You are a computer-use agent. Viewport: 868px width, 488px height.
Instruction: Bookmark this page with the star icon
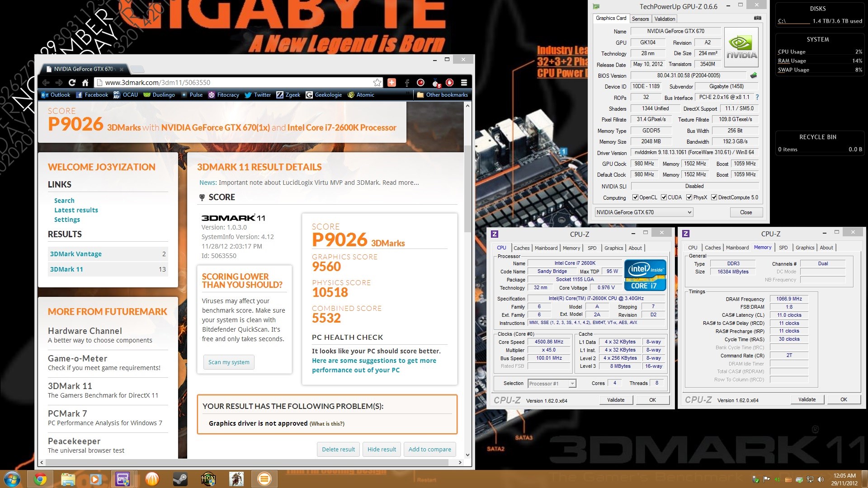[x=377, y=83]
